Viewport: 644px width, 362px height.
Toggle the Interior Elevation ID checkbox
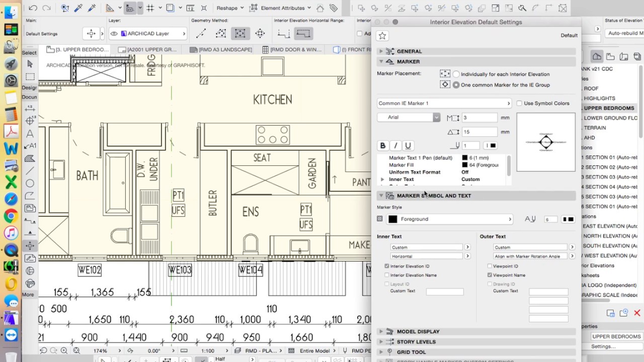tap(387, 266)
